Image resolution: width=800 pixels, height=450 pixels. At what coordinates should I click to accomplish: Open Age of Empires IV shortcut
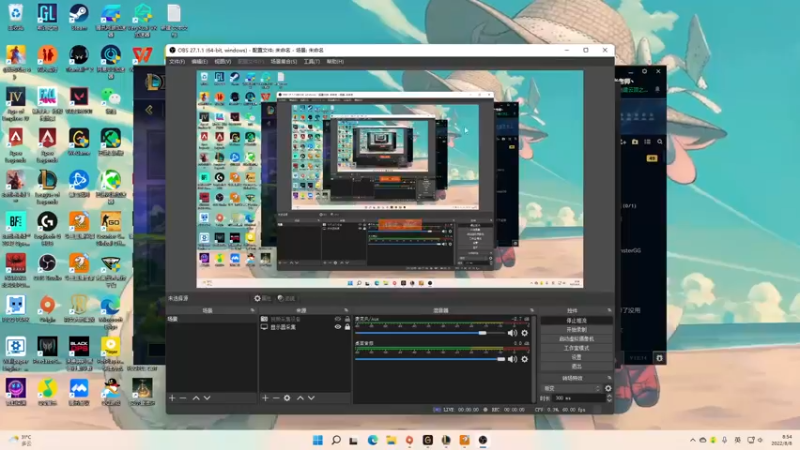click(15, 104)
